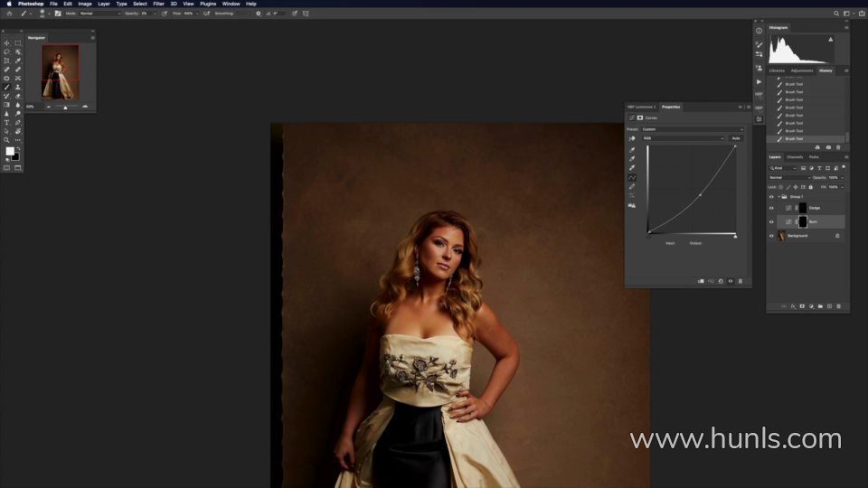Open the RGB channel dropdown
This screenshot has width=868, height=488.
coord(684,138)
